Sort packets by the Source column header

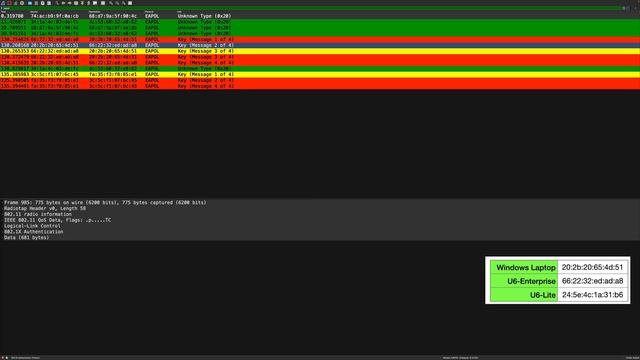tap(34, 11)
